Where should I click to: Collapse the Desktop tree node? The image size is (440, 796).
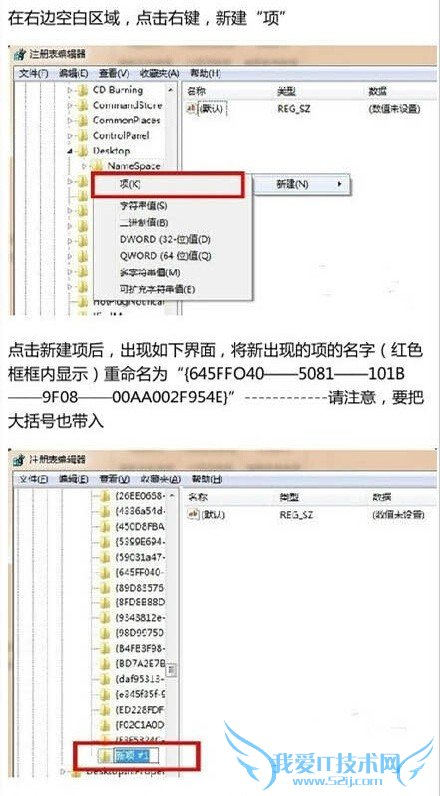click(x=71, y=151)
